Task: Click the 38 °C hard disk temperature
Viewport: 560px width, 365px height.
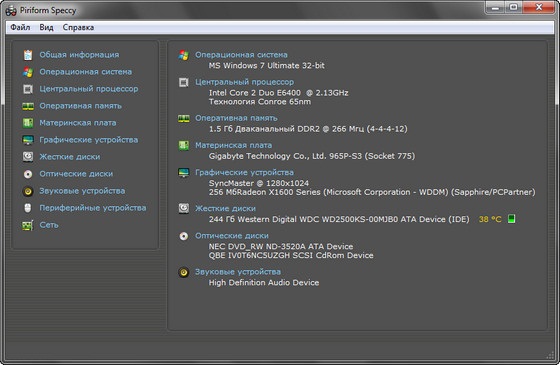Action: 490,219
